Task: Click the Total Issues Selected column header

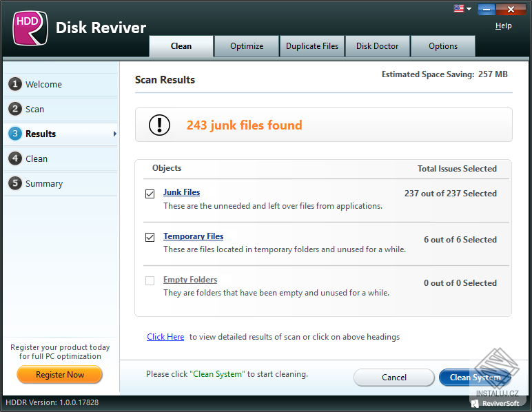Action: point(457,169)
